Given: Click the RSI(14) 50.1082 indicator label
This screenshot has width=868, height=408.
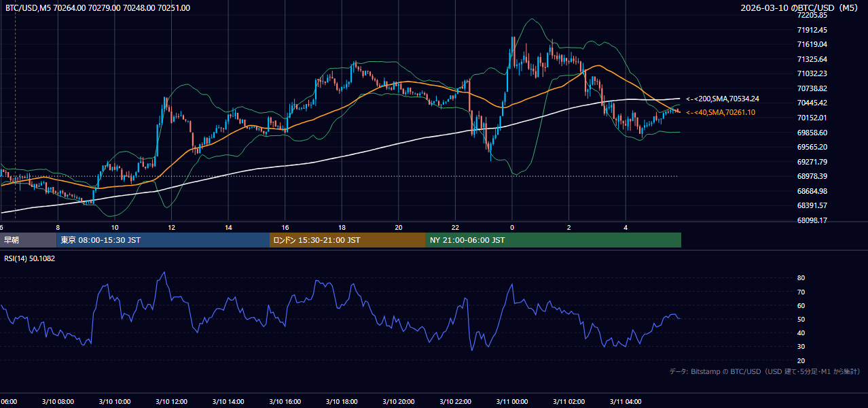Looking at the screenshot, I should (x=30, y=258).
